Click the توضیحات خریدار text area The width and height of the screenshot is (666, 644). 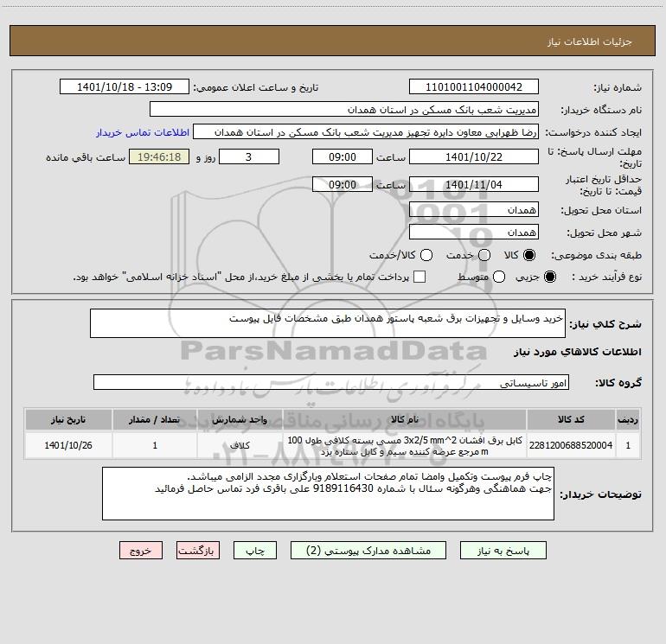[x=328, y=494]
